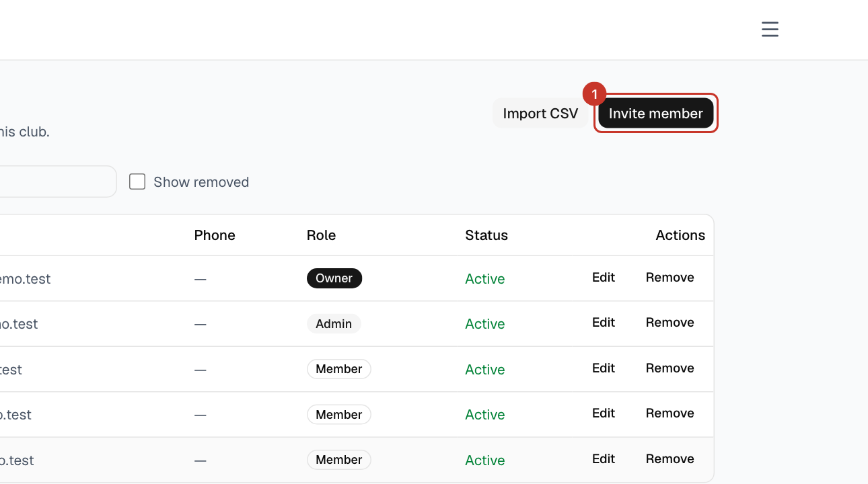The width and height of the screenshot is (868, 484).
Task: Click the Show removed label text
Action: 201,182
